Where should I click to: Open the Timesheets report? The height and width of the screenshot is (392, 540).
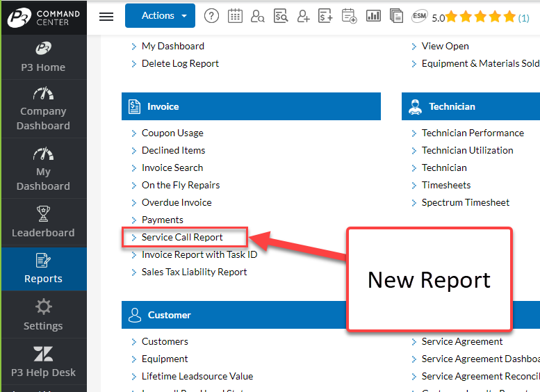click(446, 186)
